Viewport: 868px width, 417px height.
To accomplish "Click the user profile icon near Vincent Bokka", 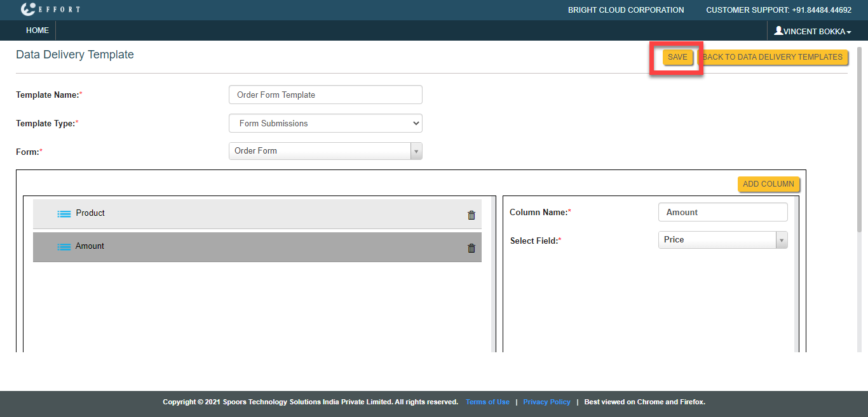I will click(x=778, y=30).
